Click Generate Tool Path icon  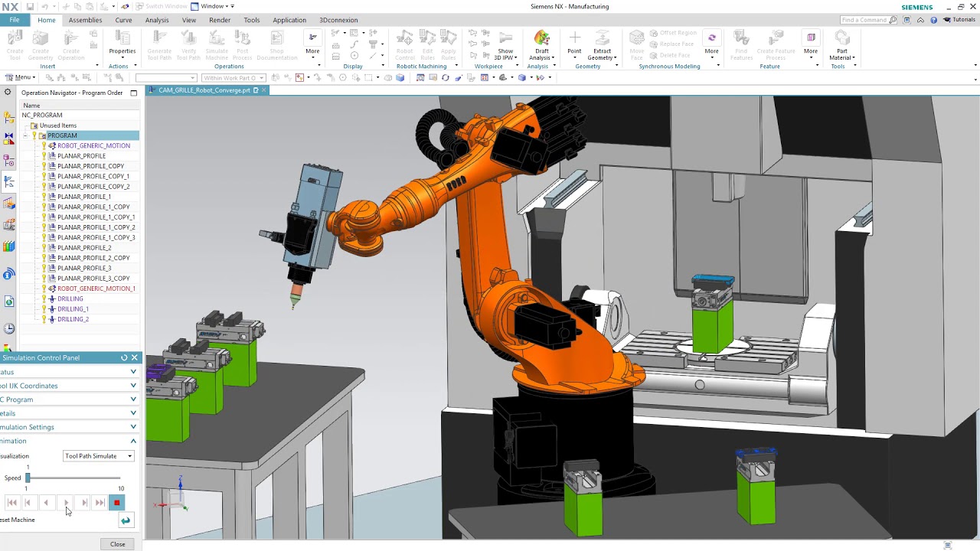pos(159,45)
